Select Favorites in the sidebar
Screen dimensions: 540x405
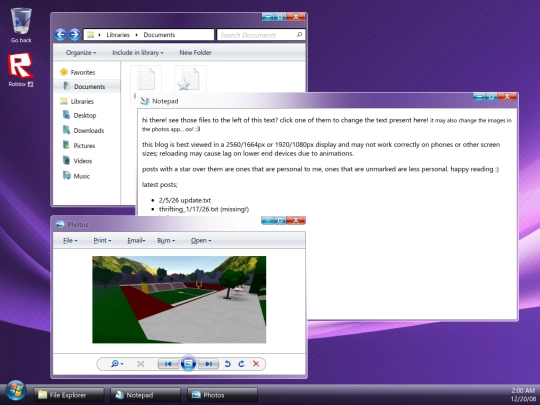(77, 72)
